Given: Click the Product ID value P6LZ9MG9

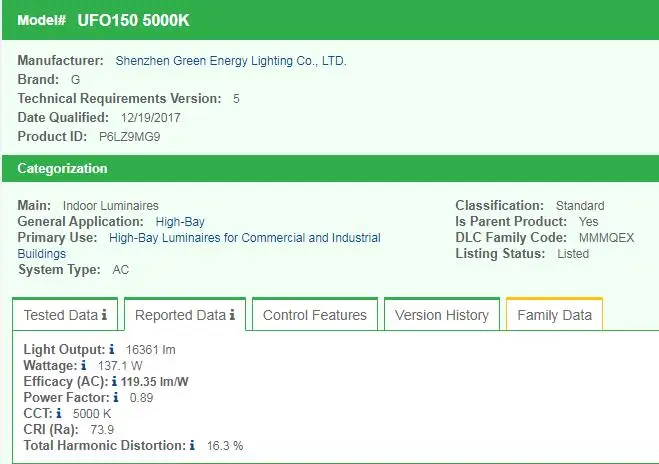Looking at the screenshot, I should (129, 136).
